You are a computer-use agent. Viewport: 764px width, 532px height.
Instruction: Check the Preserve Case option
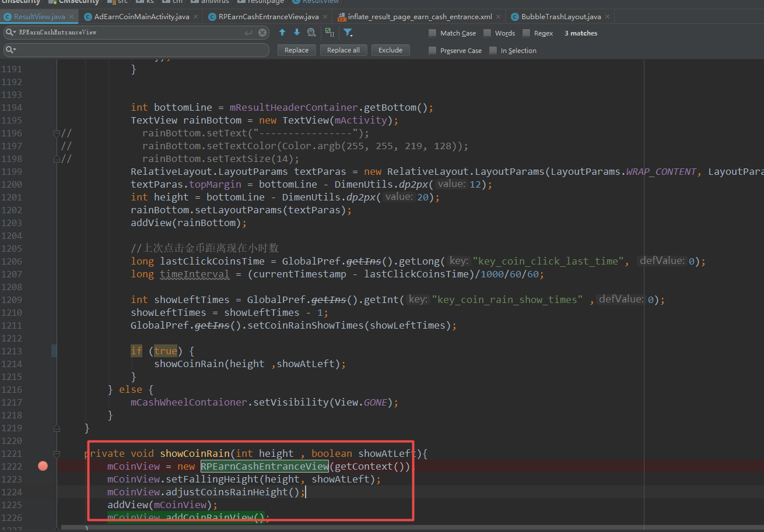click(x=432, y=51)
